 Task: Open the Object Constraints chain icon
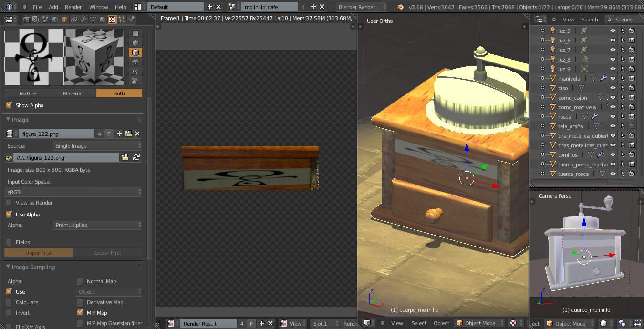[74, 20]
